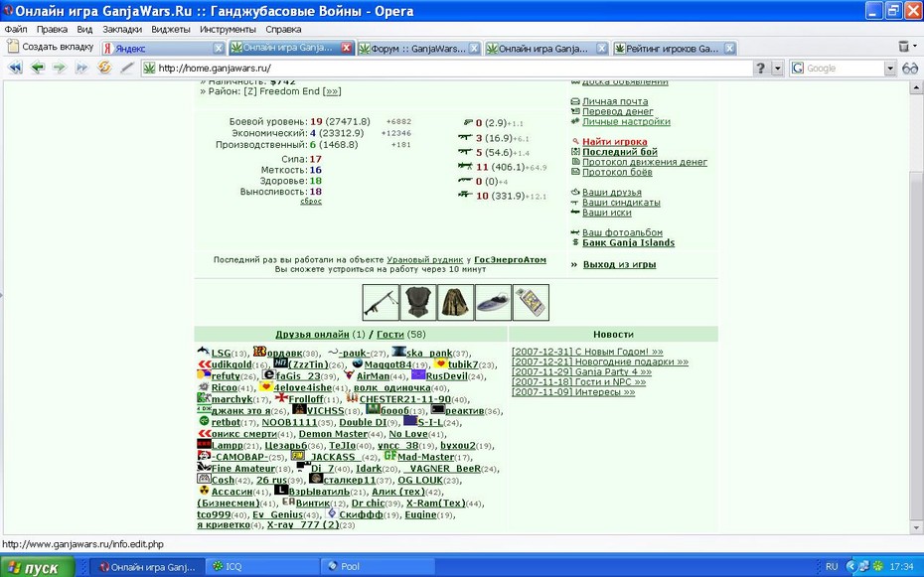Image resolution: width=924 pixels, height=577 pixels.
Task: Click the Выход из игры link
Action: pos(619,264)
